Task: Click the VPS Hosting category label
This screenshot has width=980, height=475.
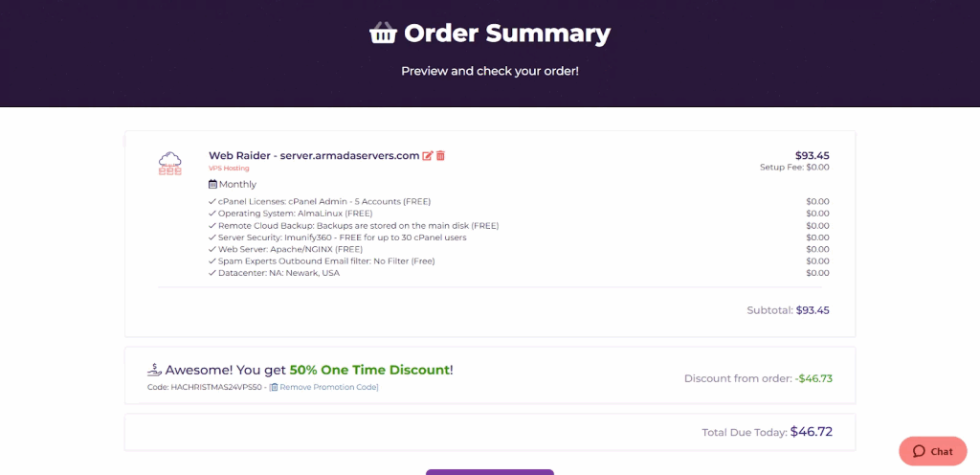Action: coord(229,169)
